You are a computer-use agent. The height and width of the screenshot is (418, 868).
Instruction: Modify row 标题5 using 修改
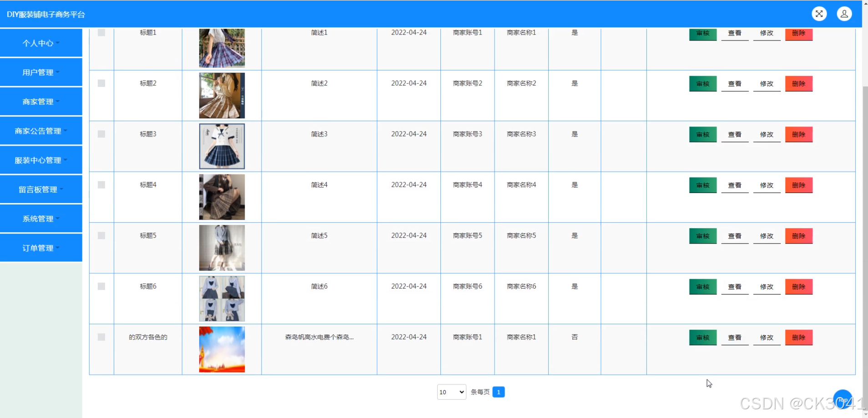767,236
